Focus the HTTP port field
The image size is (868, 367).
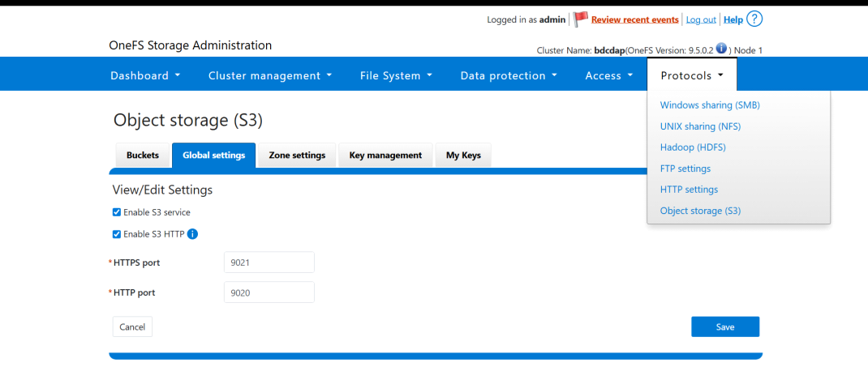[269, 292]
